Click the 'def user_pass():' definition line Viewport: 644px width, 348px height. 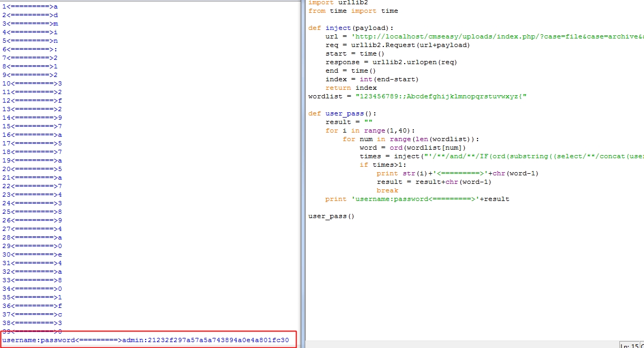343,113
